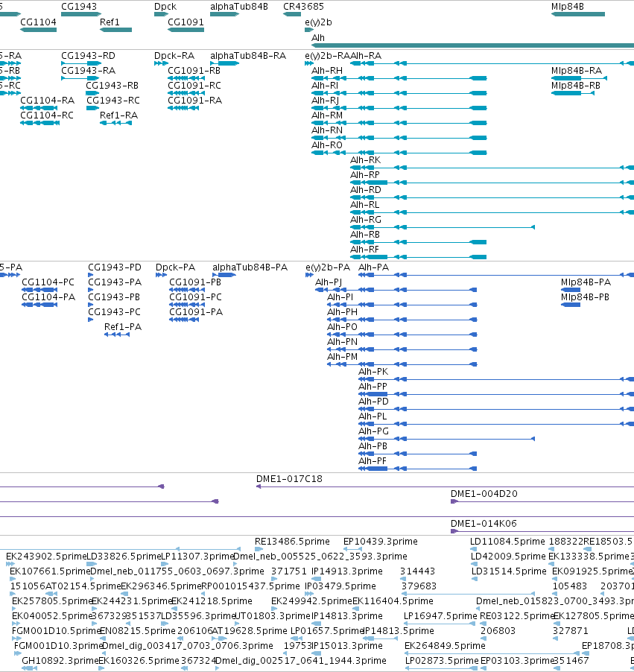
Task: Select the CG1091-RB transcript label
Action: 194,70
